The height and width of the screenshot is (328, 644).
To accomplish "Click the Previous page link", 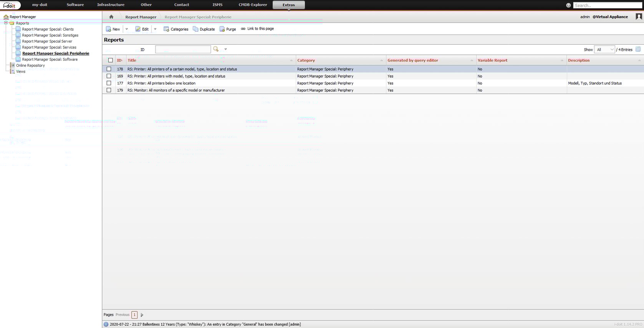I will pyautogui.click(x=123, y=315).
